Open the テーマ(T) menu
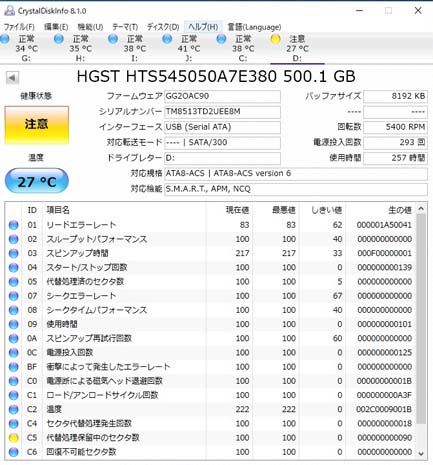433x465 pixels. [125, 27]
